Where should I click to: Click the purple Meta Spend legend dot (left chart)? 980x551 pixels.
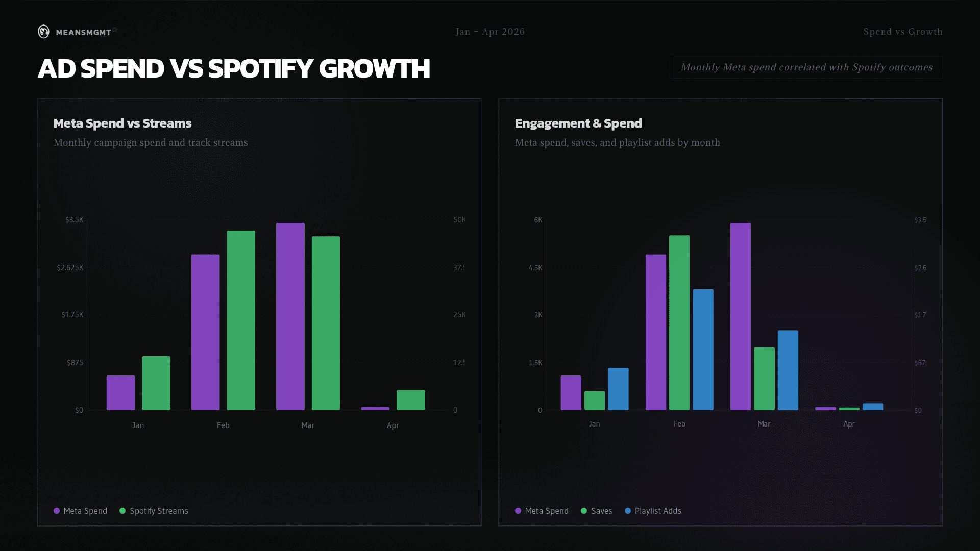tap(56, 511)
